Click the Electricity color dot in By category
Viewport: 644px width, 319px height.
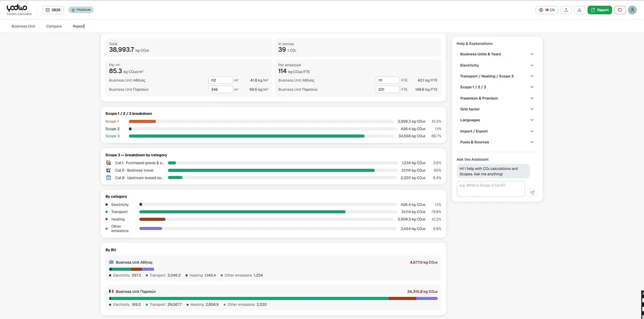coord(107,205)
